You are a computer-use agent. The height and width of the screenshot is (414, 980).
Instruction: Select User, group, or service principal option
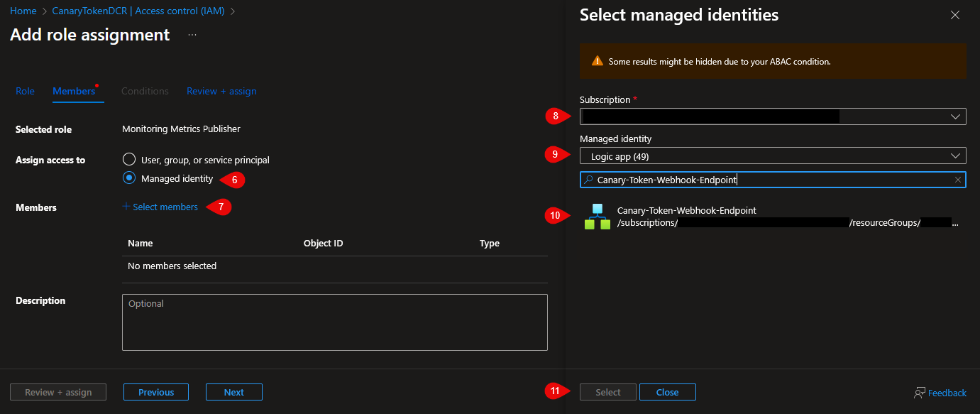click(x=129, y=160)
